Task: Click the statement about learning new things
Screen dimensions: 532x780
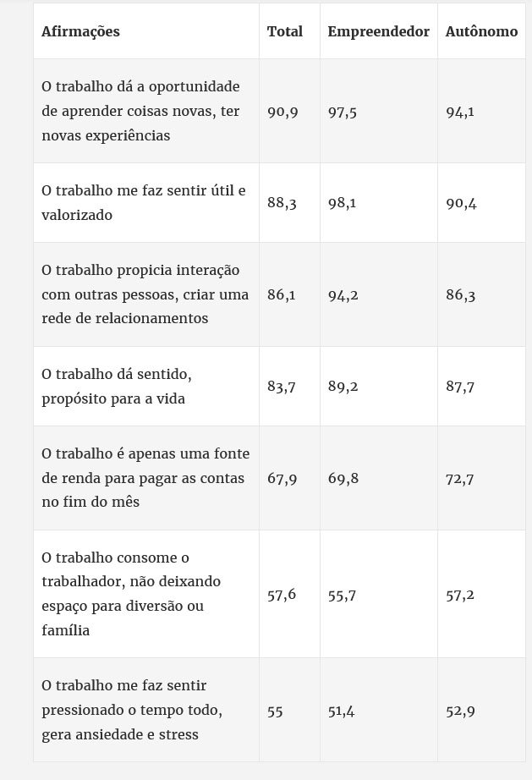Action: point(140,111)
